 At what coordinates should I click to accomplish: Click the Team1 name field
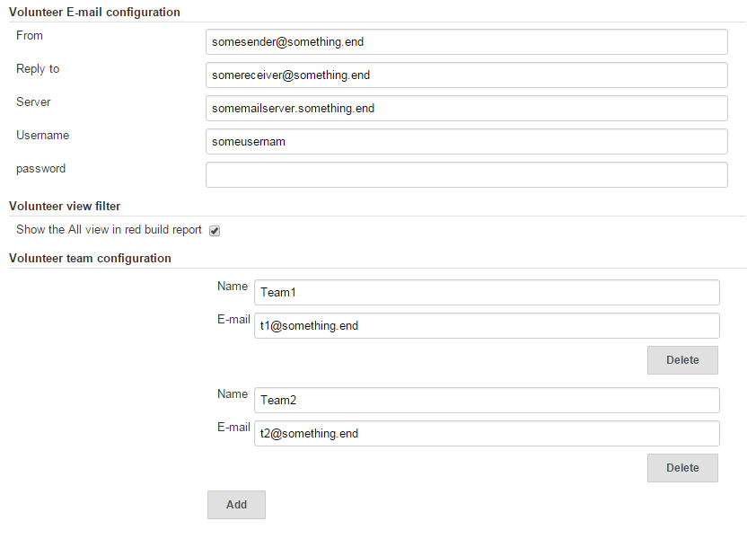(x=487, y=293)
